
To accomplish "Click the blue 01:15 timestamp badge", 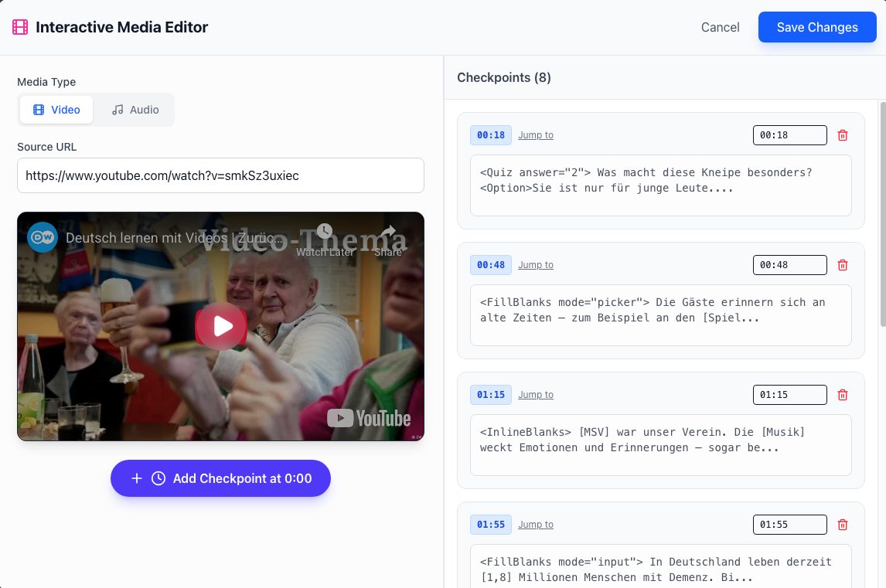I will coord(490,395).
